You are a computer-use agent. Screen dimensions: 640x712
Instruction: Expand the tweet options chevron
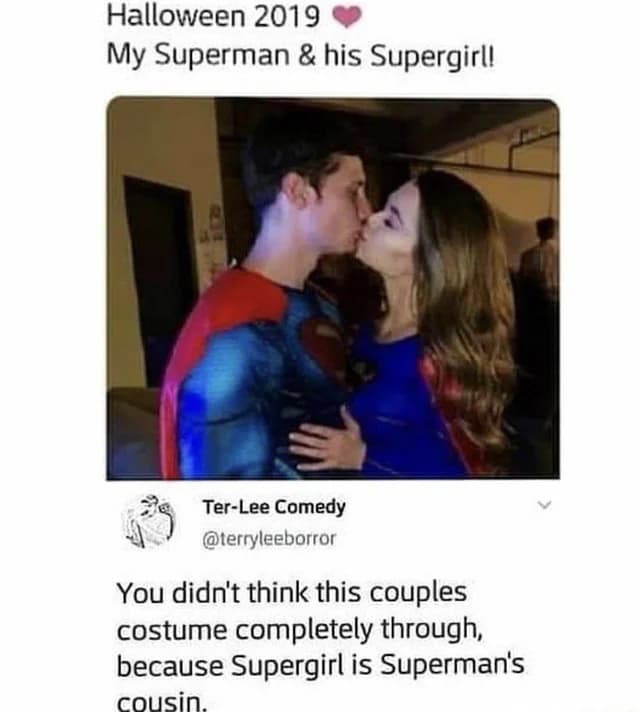[x=544, y=507]
